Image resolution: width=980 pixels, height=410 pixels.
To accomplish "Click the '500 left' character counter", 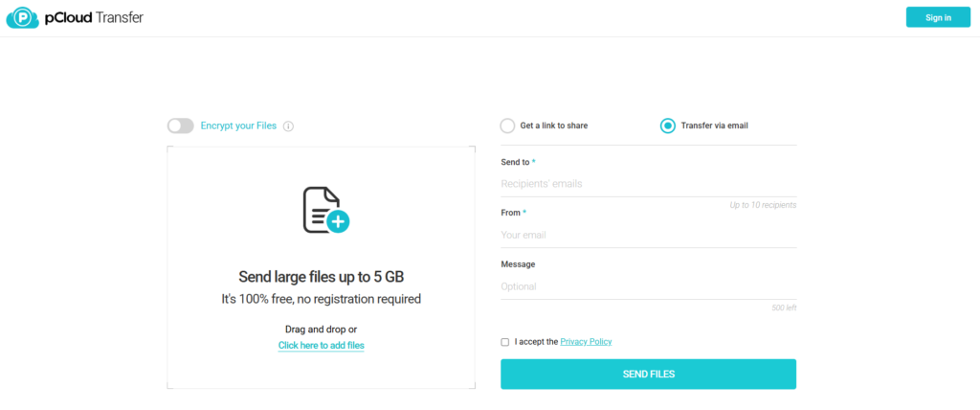I will 783,307.
